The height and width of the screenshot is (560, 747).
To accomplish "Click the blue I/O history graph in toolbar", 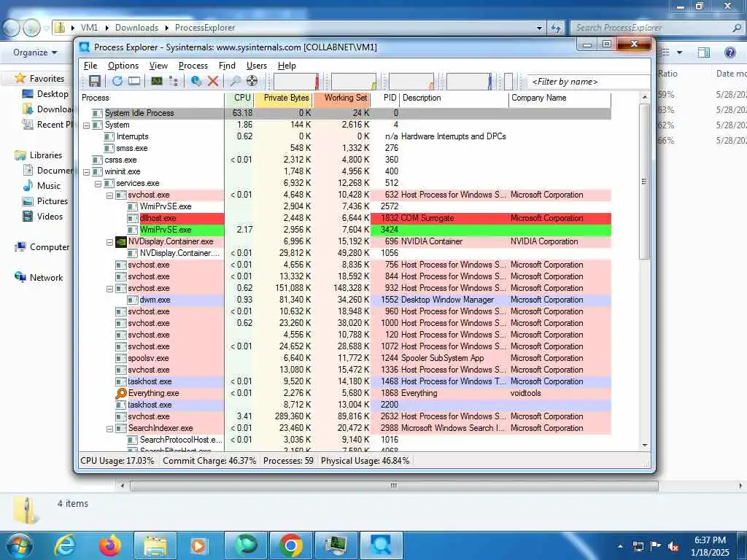I will click(x=469, y=82).
